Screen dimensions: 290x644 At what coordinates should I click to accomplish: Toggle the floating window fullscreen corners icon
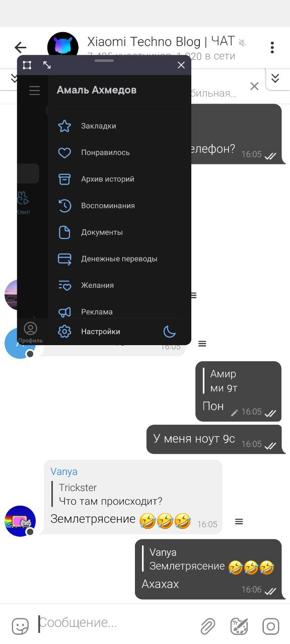(x=27, y=65)
